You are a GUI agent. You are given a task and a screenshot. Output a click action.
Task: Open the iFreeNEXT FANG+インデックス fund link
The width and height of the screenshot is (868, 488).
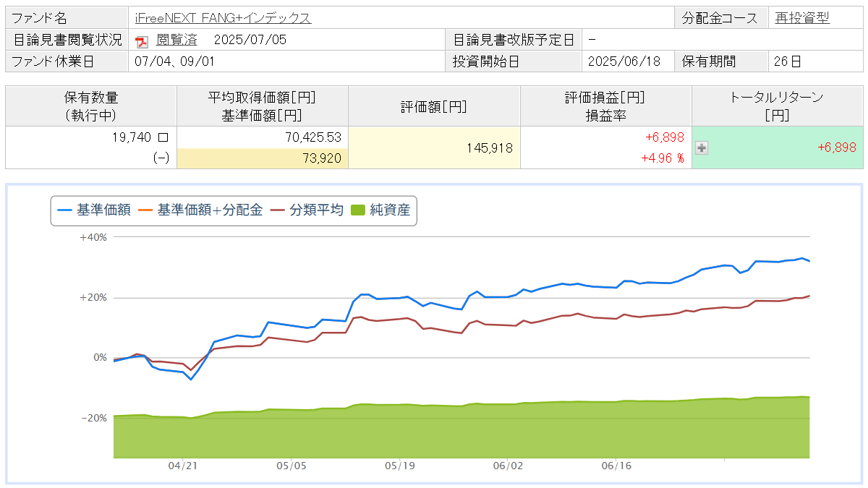(x=223, y=19)
